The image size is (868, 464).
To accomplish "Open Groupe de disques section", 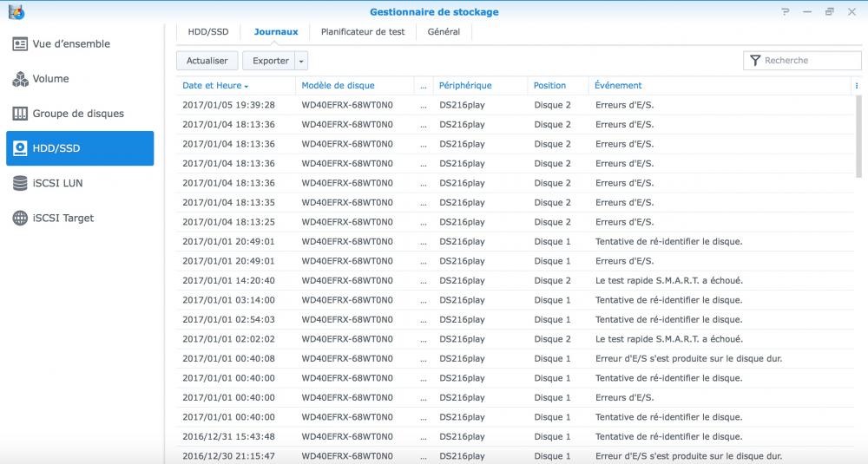I will (80, 114).
